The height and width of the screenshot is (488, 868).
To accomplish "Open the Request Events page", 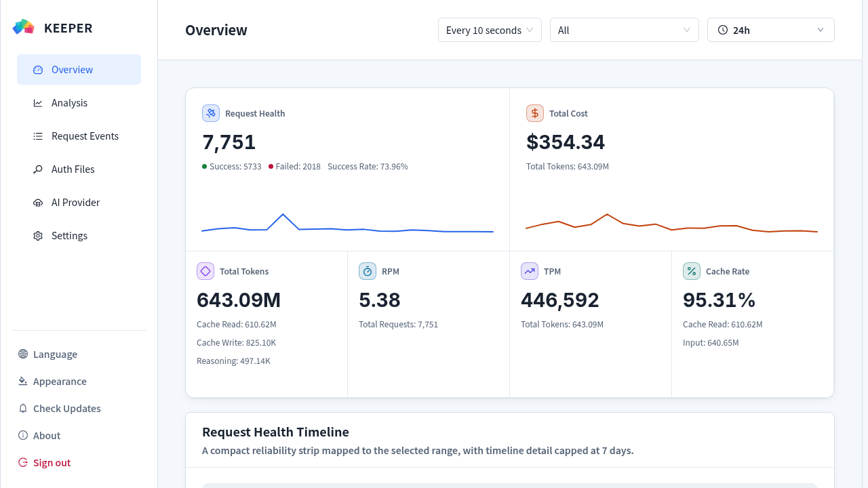I will 79,136.
